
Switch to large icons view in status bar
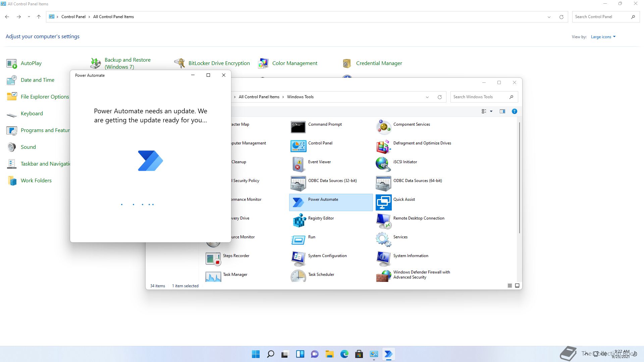click(x=517, y=286)
